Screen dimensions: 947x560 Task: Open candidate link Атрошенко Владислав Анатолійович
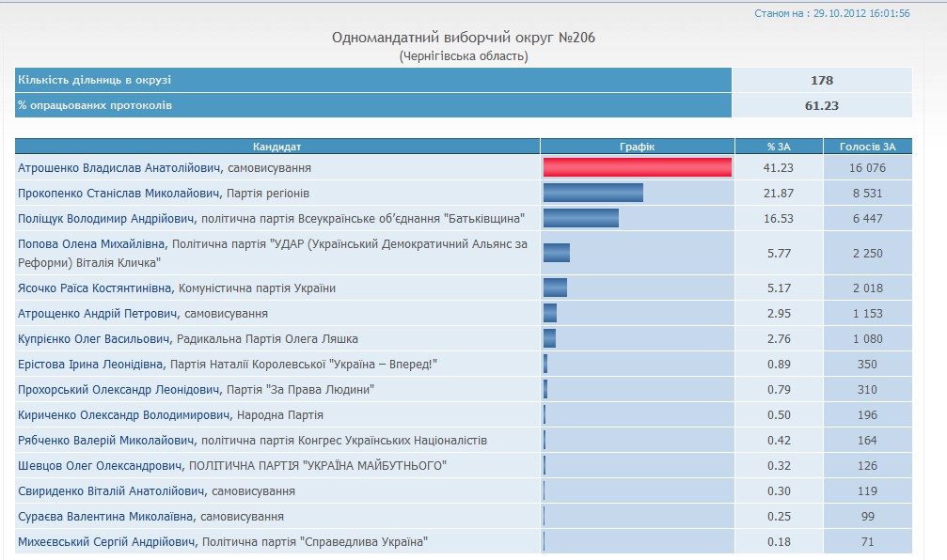(x=119, y=168)
